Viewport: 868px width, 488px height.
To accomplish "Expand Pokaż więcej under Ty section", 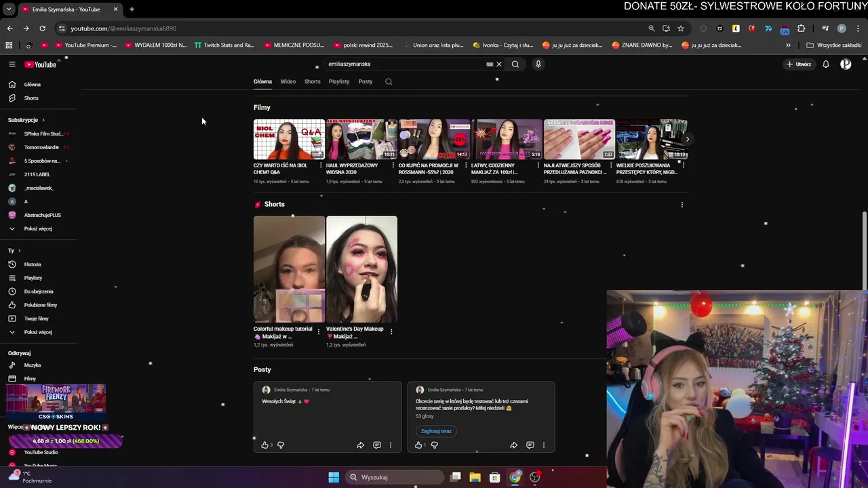I will [38, 332].
